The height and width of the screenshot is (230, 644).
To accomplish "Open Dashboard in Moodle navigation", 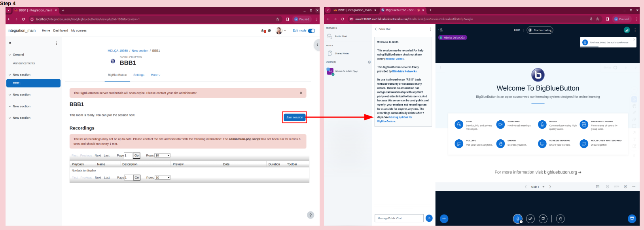I will point(61,30).
